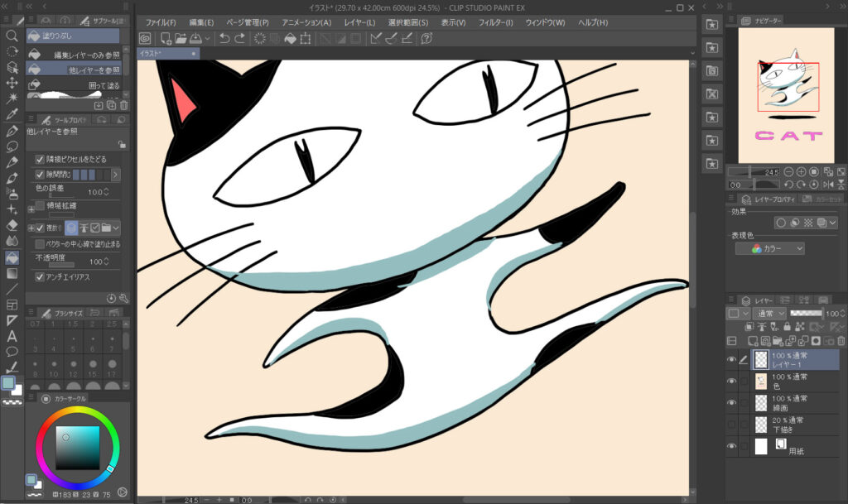
Task: Select the Eraser tool
Action: pyautogui.click(x=12, y=225)
